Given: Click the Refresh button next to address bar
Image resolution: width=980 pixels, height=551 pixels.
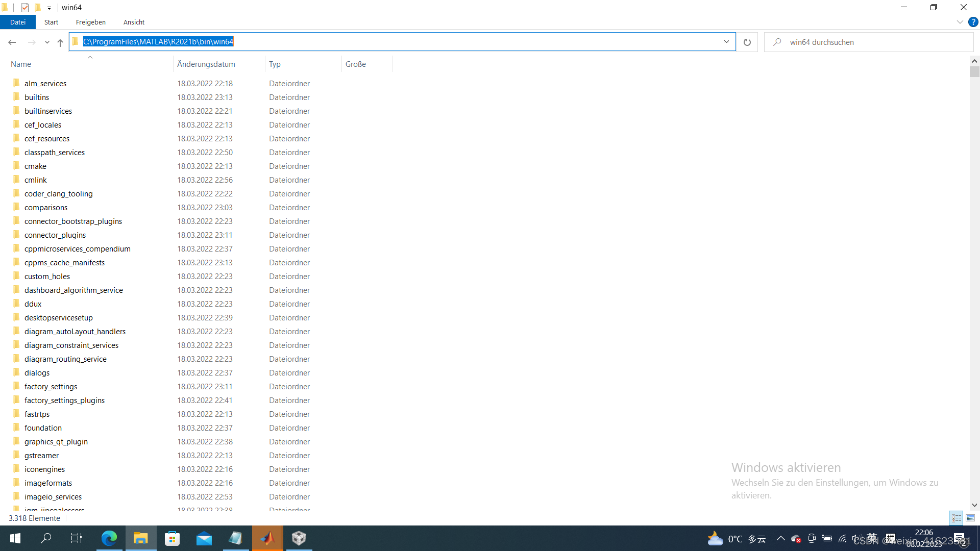Looking at the screenshot, I should tap(747, 42).
